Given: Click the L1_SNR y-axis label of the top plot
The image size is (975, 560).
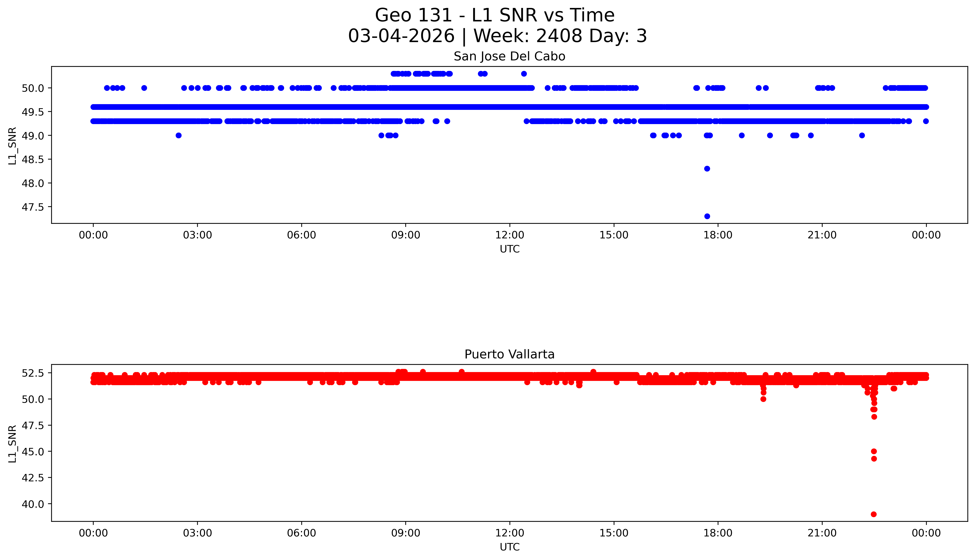Looking at the screenshot, I should [12, 146].
